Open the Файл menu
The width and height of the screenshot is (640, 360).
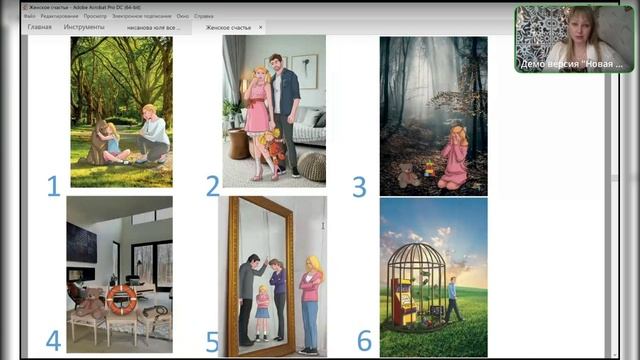point(29,16)
